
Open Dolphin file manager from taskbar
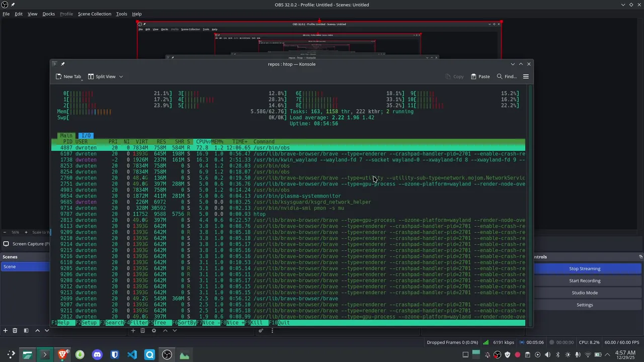pyautogui.click(x=27, y=355)
